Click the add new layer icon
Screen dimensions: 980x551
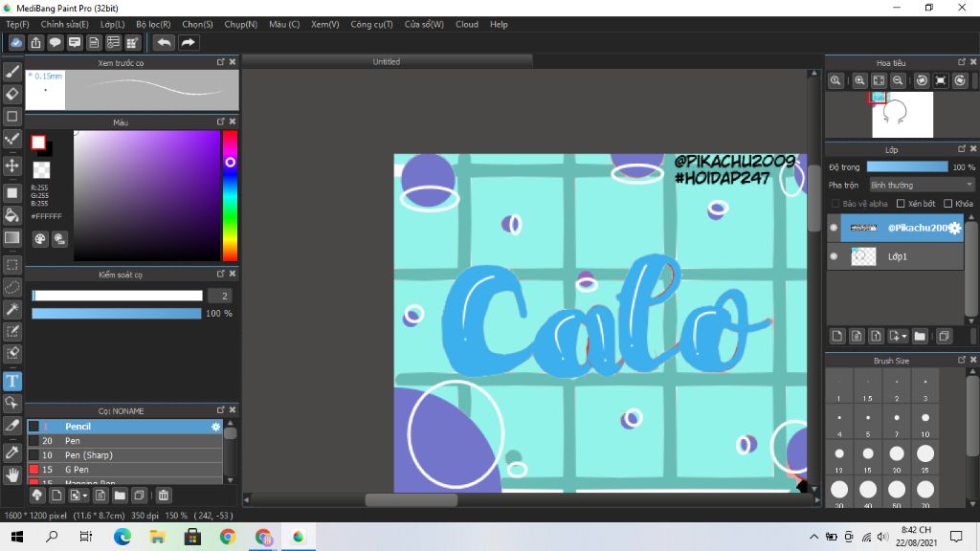(x=837, y=336)
